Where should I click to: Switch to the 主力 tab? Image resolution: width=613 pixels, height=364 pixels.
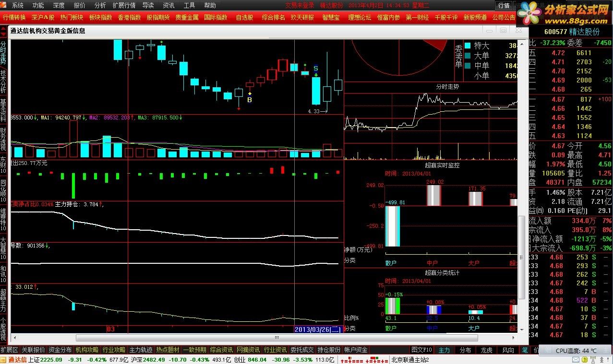click(x=445, y=351)
